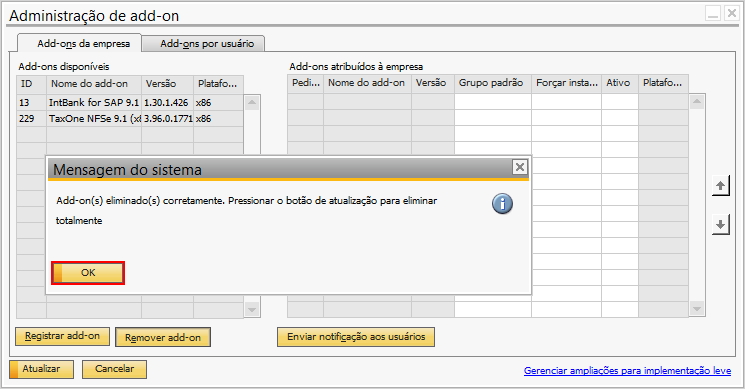Close the Mensagem do sistema dialog
The image size is (745, 389).
pos(520,167)
